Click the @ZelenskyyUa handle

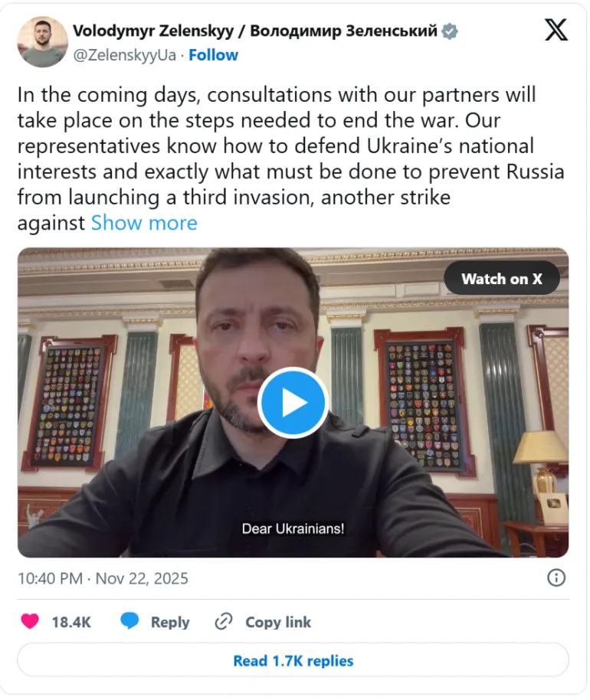point(125,55)
